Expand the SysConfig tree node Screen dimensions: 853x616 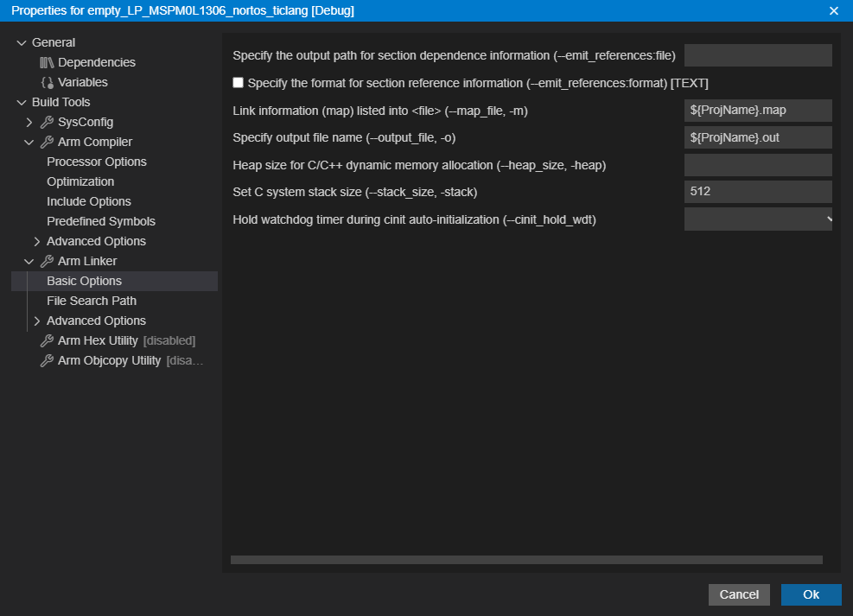pos(29,122)
